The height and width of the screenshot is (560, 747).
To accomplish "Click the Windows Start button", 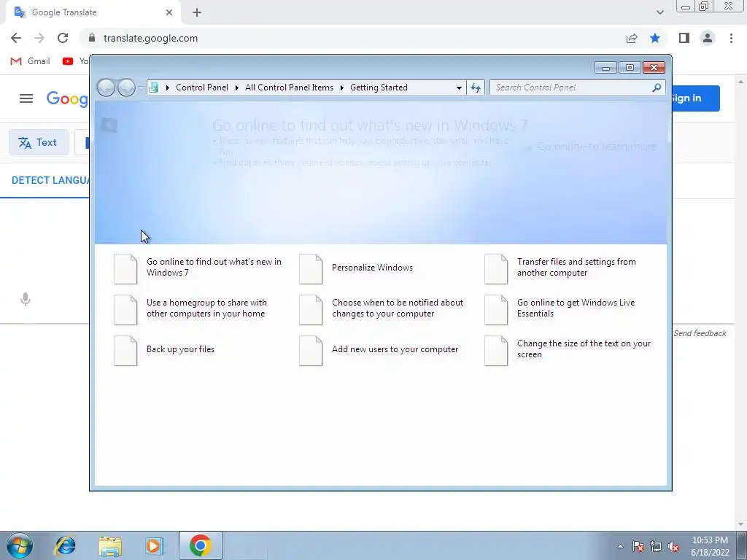I will 20,545.
